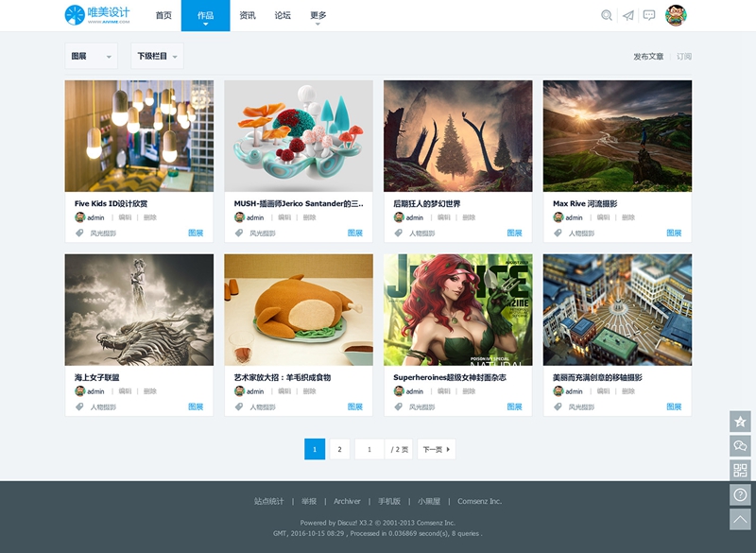This screenshot has width=756, height=553.
Task: Go to page 2 in pagination
Action: click(339, 449)
